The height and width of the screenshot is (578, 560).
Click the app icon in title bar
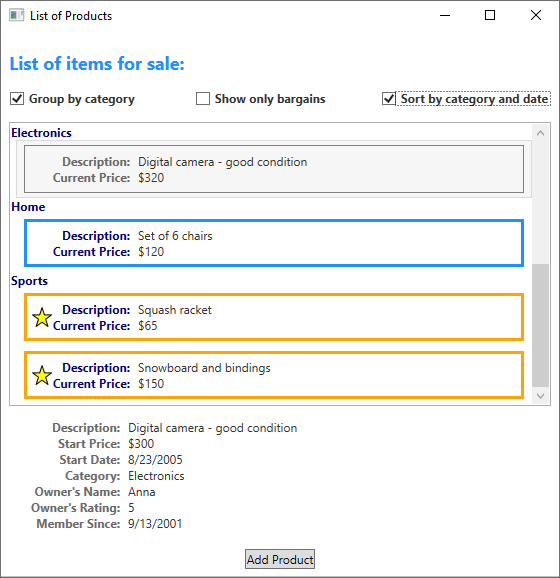(x=17, y=15)
